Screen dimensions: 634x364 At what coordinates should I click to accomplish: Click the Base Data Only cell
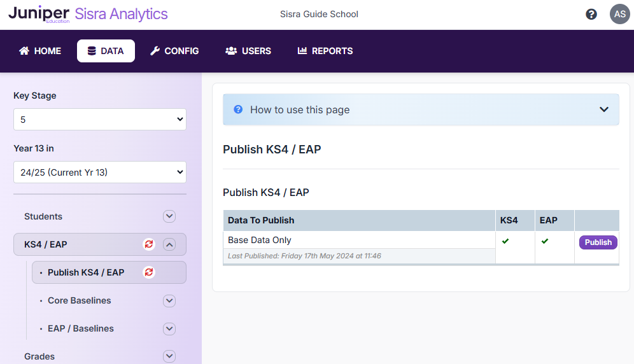coord(359,240)
